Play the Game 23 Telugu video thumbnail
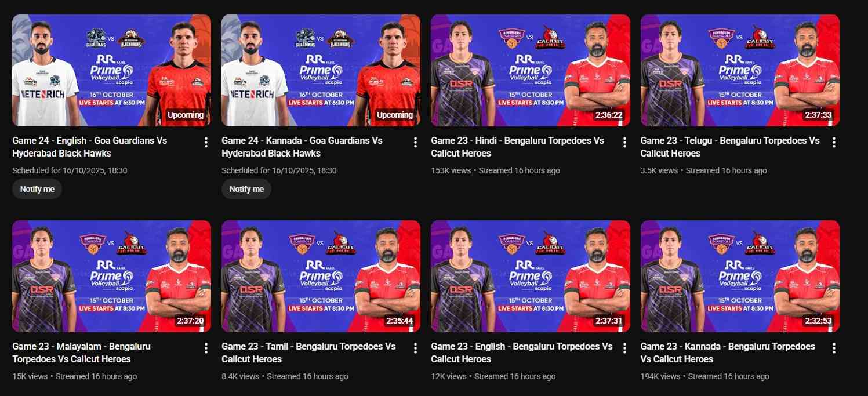 click(x=740, y=70)
